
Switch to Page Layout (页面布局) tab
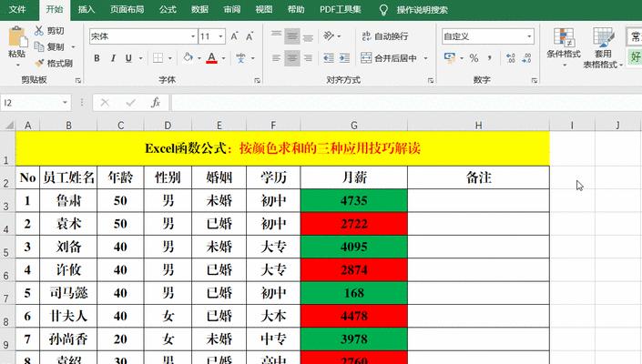127,9
